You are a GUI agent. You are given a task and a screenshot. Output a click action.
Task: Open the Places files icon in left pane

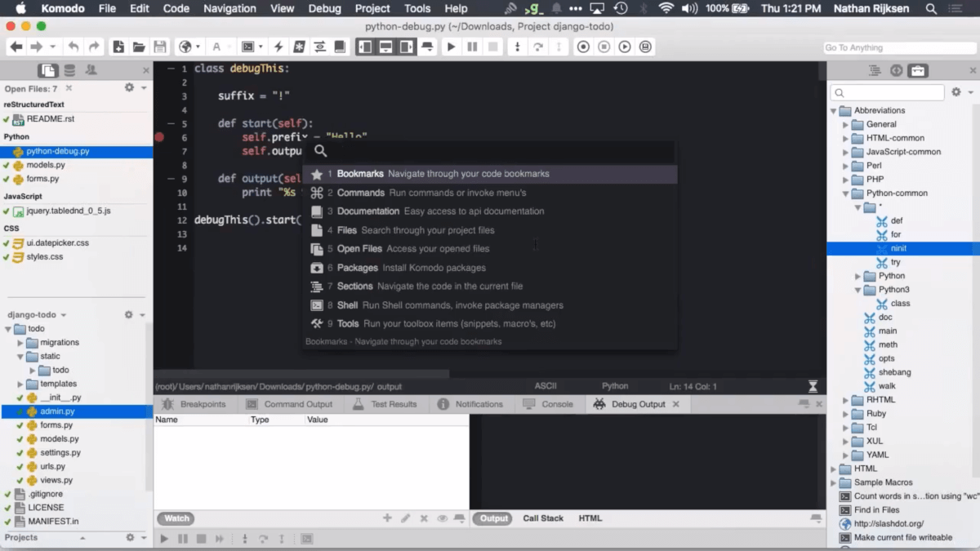point(49,70)
